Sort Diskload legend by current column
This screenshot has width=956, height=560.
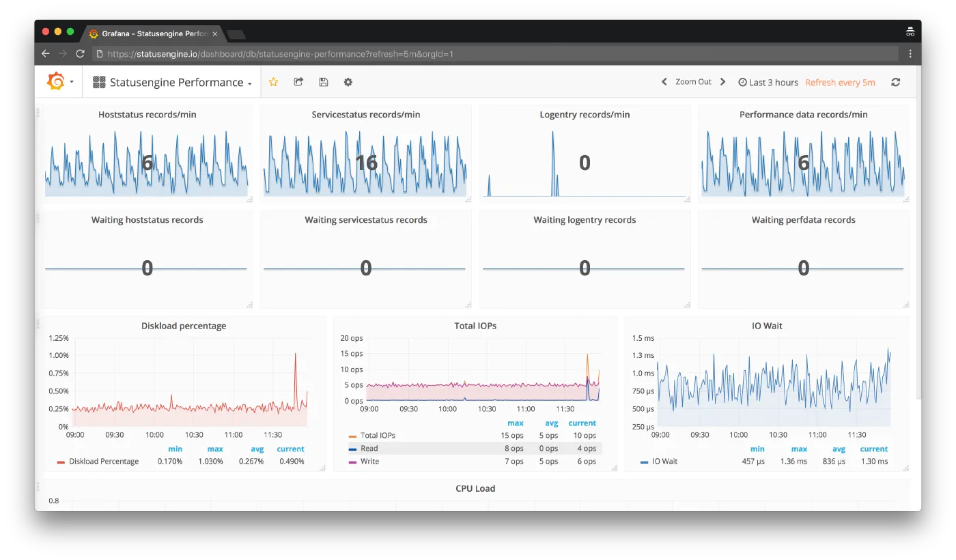click(x=290, y=449)
